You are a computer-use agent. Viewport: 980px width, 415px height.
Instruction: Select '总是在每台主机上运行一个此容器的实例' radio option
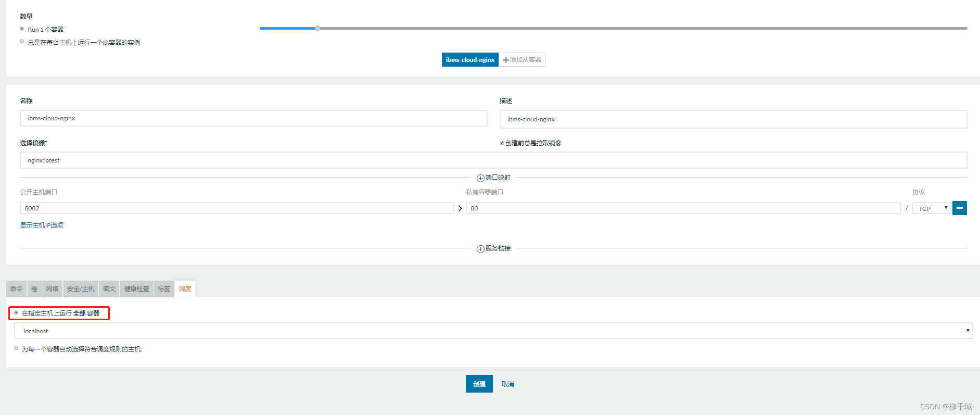tap(22, 42)
